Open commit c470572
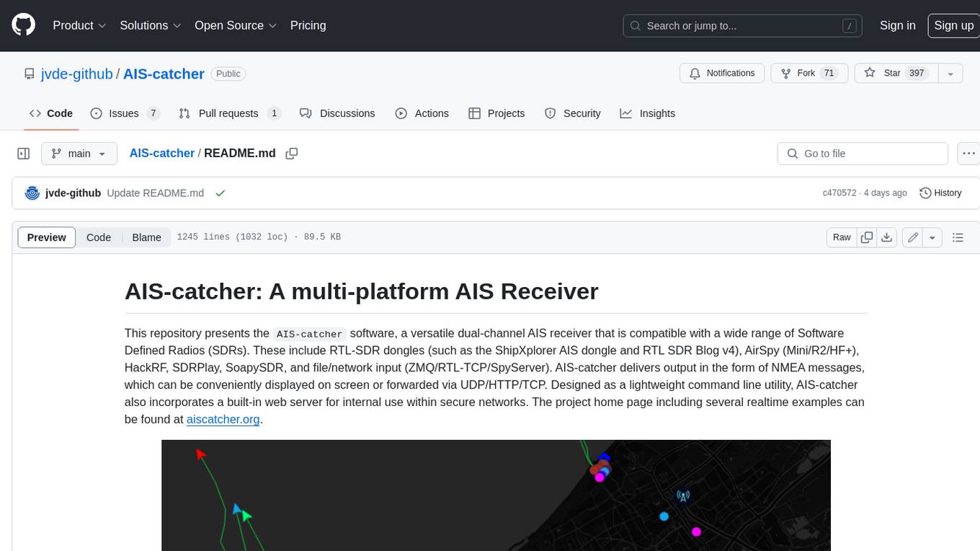Screen dimensions: 980x551 [x=839, y=193]
